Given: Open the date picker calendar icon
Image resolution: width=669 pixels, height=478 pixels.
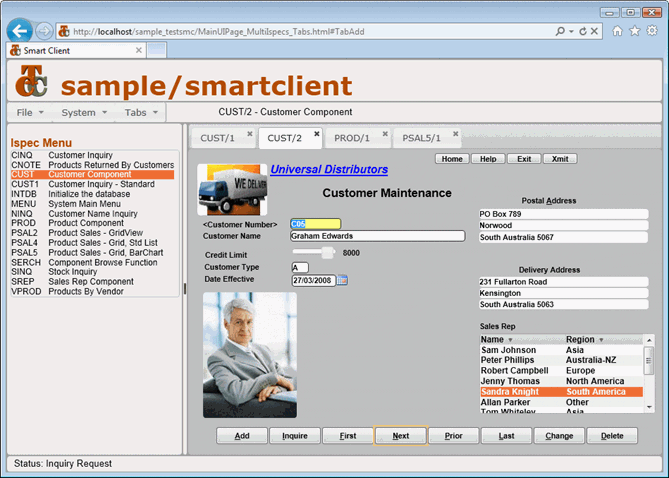Looking at the screenshot, I should [x=342, y=280].
